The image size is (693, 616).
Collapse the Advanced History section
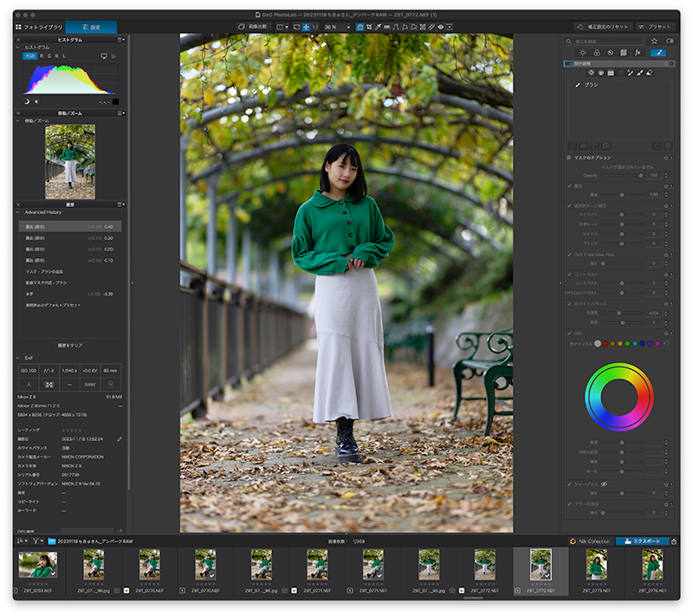18,212
